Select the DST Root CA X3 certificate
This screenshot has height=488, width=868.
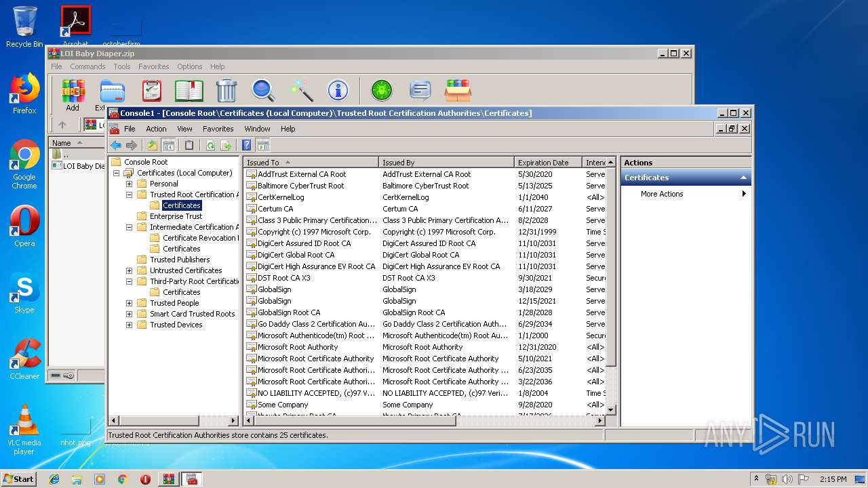coord(425,278)
